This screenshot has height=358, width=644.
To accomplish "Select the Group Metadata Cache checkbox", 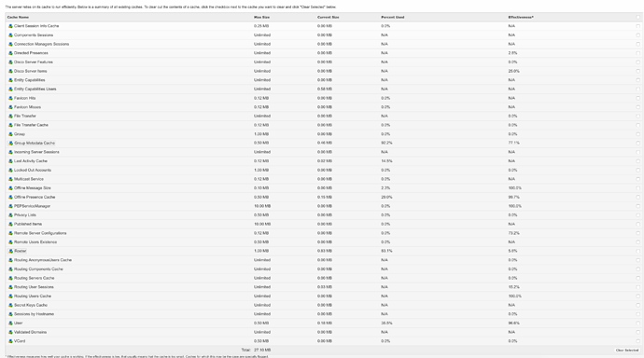I will click(x=637, y=144).
